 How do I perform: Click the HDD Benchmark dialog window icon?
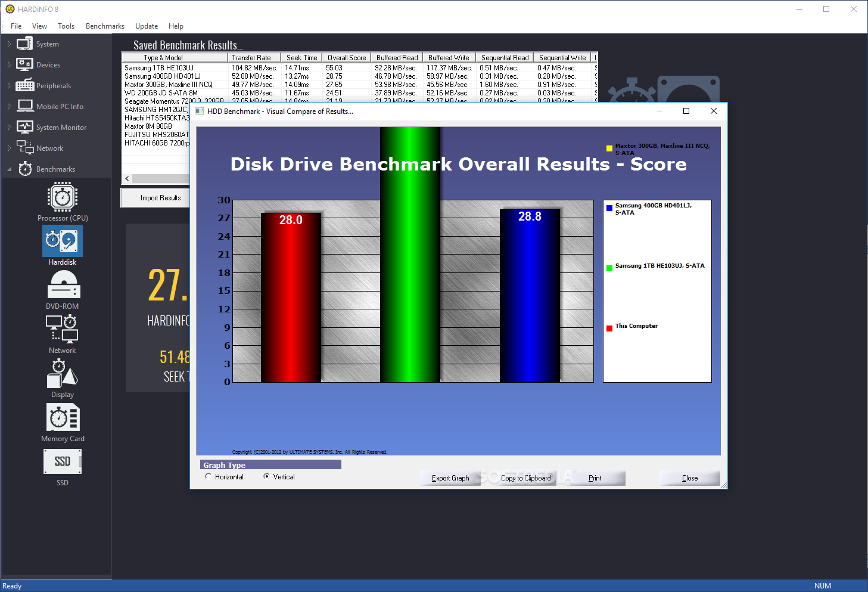coord(200,111)
